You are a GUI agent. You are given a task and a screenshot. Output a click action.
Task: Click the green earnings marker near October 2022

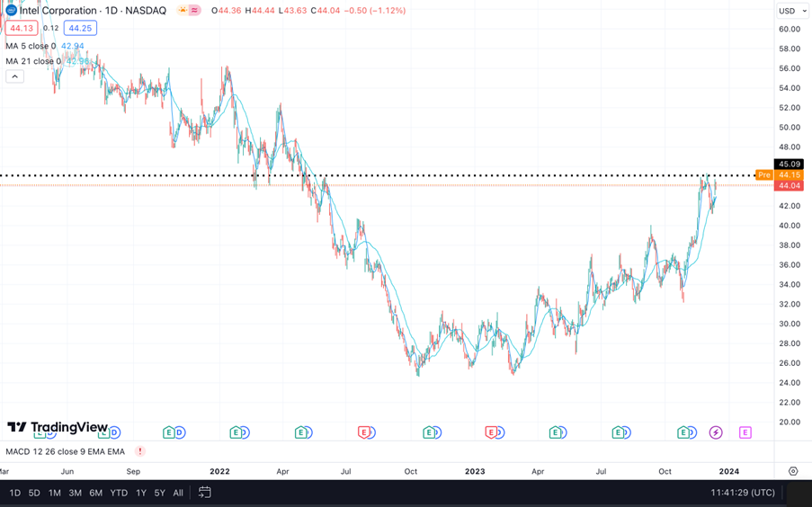[429, 432]
